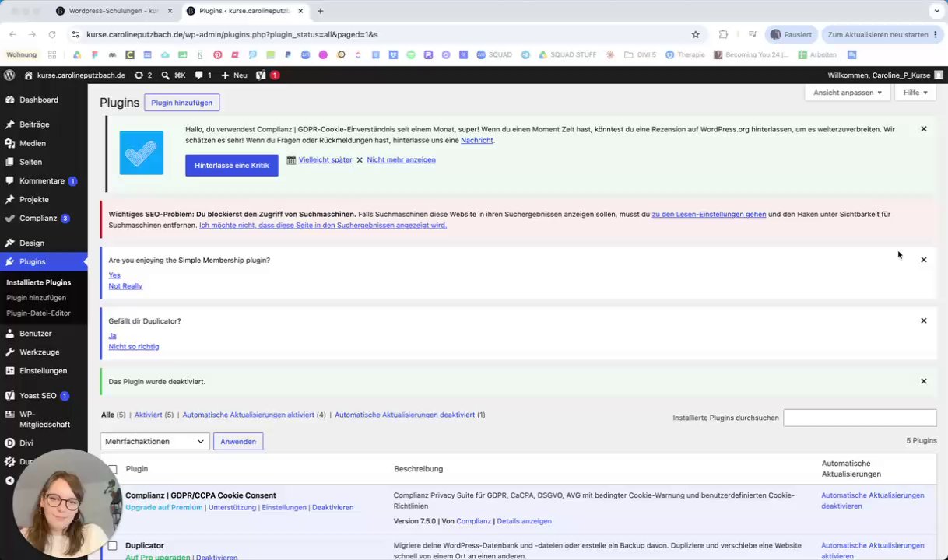The image size is (948, 560).
Task: Open Installierte Plugins submenu item
Action: tap(39, 282)
